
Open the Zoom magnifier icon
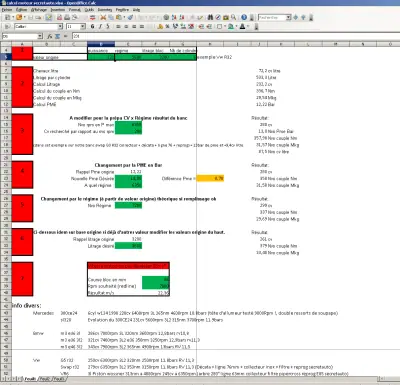233,17
